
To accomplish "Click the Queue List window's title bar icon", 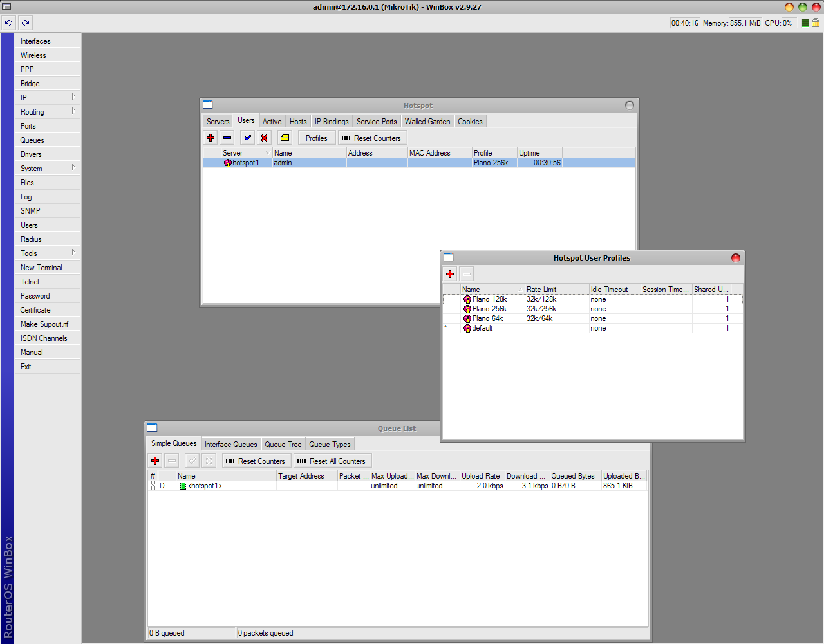I will coord(152,428).
